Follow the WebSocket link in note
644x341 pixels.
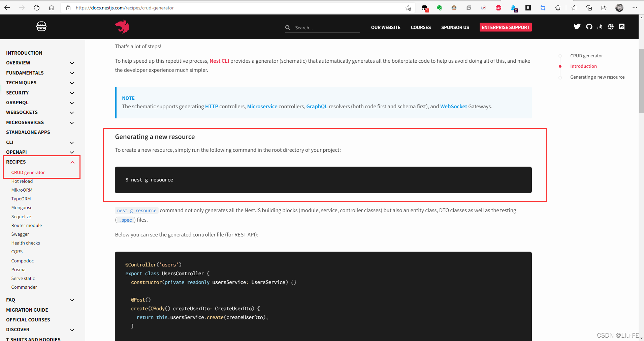tap(453, 106)
